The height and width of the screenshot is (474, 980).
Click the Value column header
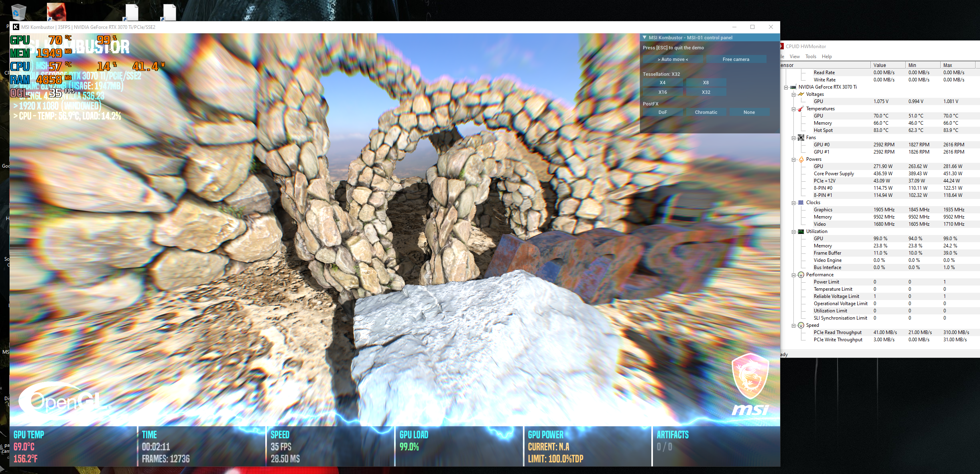tap(888, 65)
